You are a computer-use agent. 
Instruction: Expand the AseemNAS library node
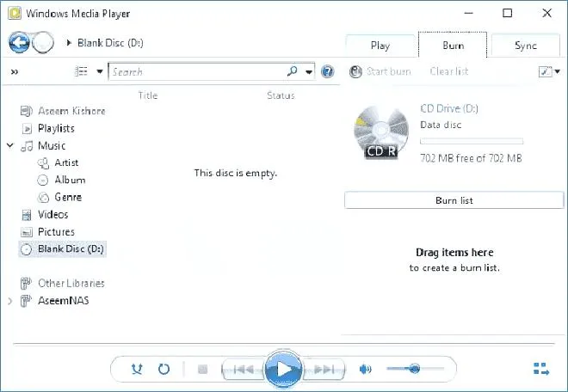tap(10, 300)
